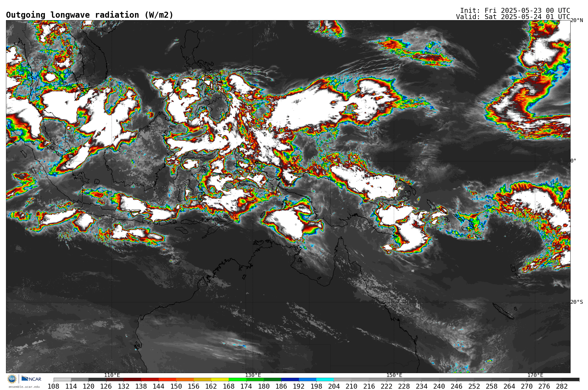The width and height of the screenshot is (588, 390).
Task: Pick the yellow 162–168 colorbar swatch
Action: click(x=220, y=379)
